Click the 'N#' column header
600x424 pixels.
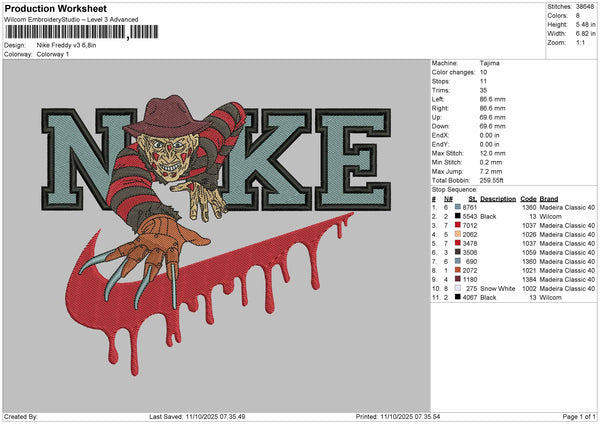pyautogui.click(x=448, y=199)
